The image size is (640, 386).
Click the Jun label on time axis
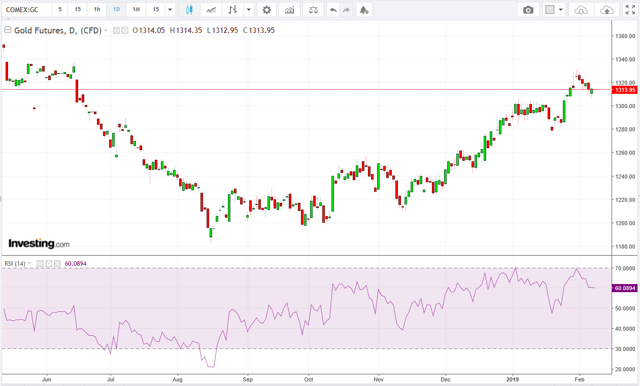click(47, 379)
